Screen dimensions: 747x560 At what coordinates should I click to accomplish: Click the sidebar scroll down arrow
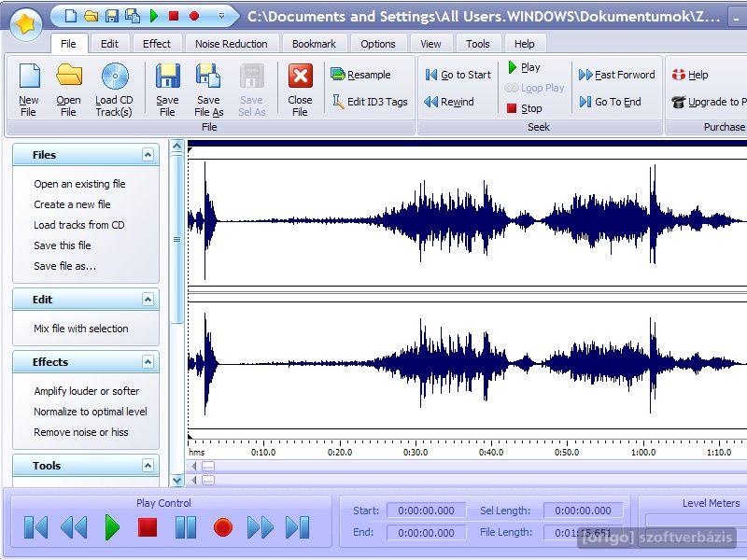(177, 480)
